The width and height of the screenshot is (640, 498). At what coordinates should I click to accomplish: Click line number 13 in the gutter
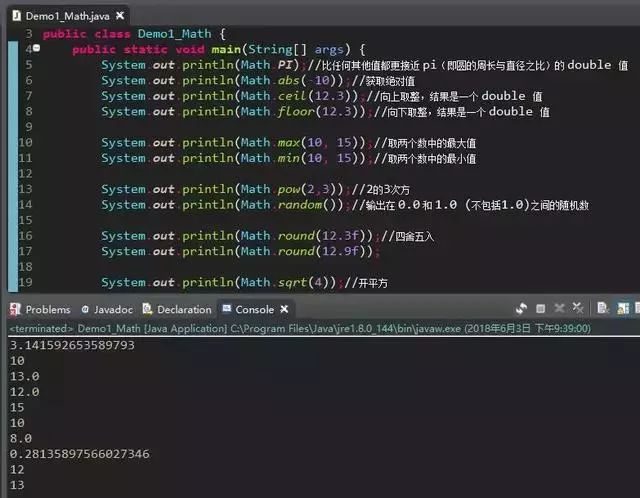(x=25, y=189)
